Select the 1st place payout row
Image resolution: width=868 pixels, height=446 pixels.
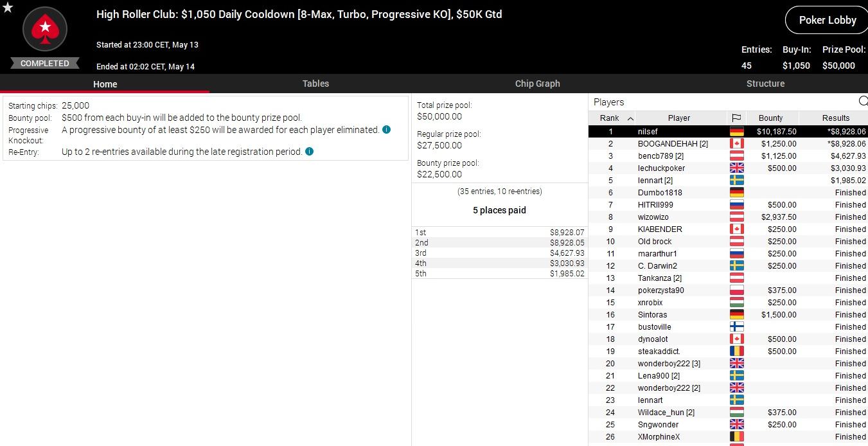pyautogui.click(x=499, y=233)
